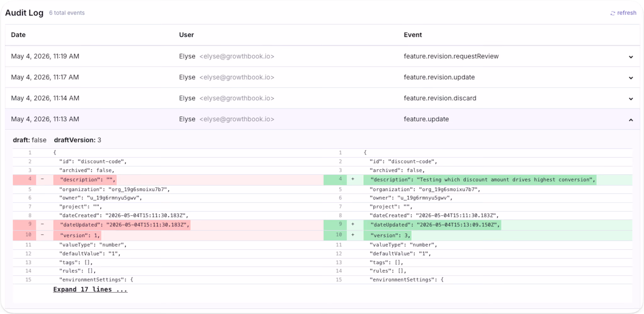Click the plus marker on added line 4
Image resolution: width=644 pixels, height=314 pixels.
[353, 179]
